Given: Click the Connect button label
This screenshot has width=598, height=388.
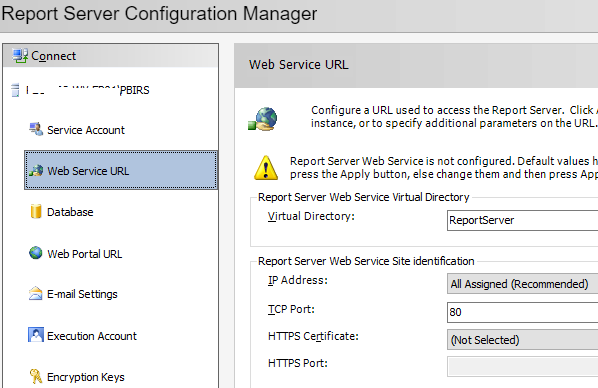Looking at the screenshot, I should (x=53, y=56).
